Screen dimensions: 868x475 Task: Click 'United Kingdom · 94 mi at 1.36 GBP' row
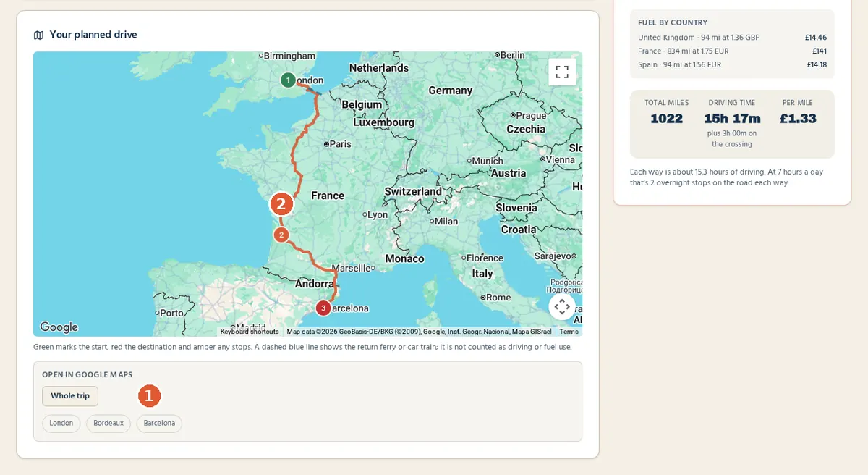click(732, 38)
